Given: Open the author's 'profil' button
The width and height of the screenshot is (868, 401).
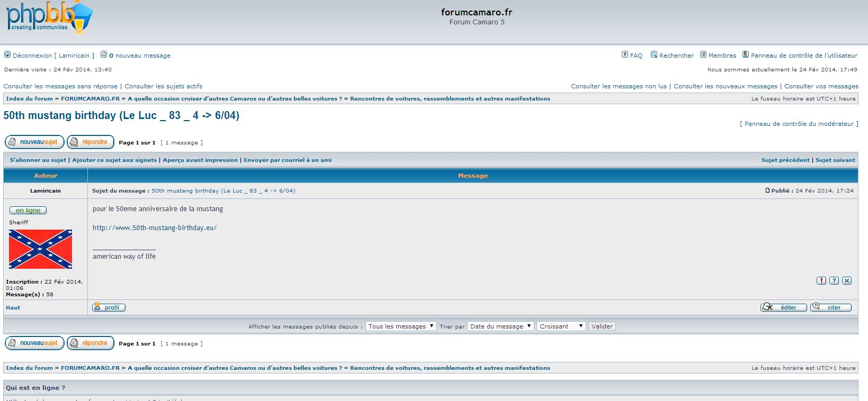Looking at the screenshot, I should [x=109, y=307].
